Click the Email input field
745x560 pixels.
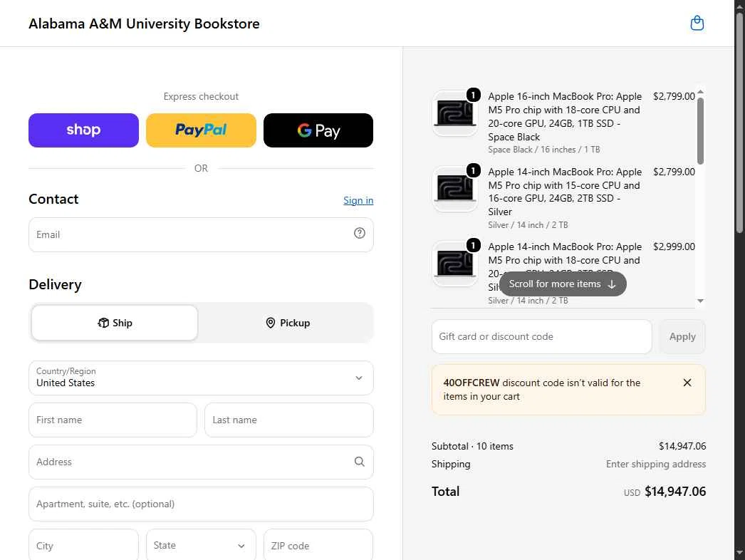[x=201, y=235]
